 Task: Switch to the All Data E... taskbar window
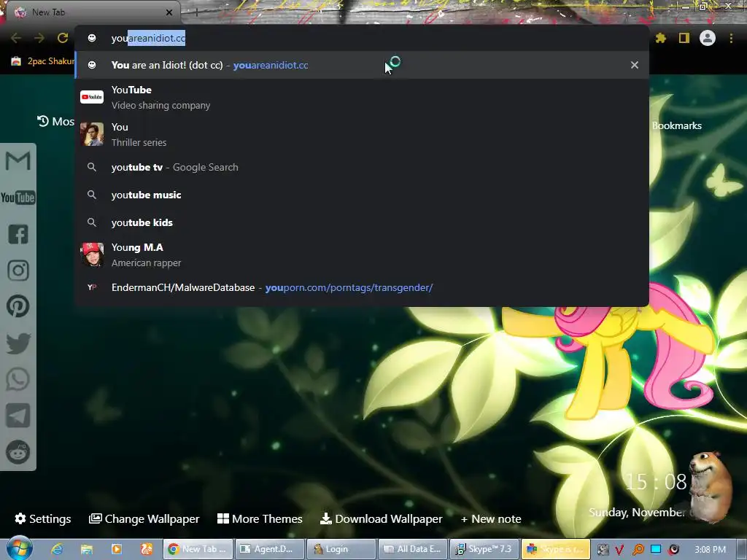[x=413, y=549]
